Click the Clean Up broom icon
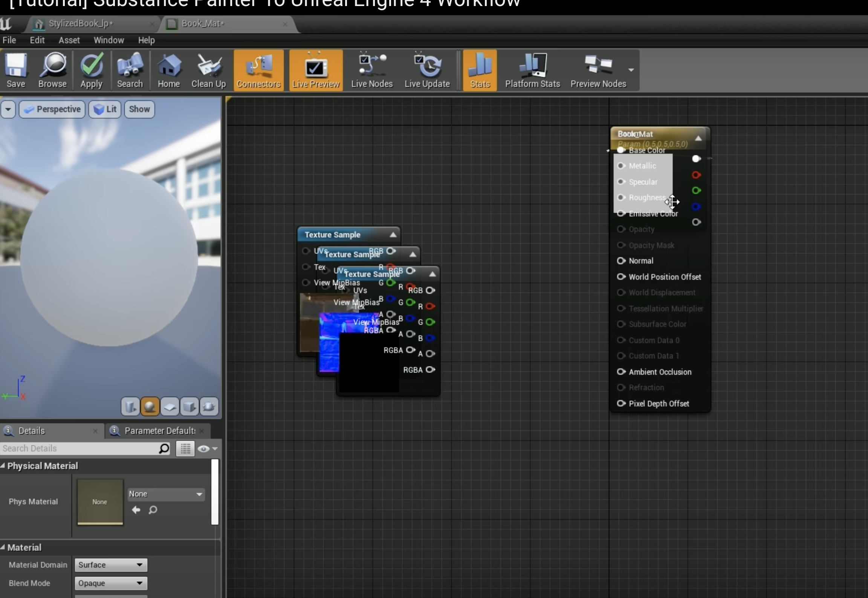Screen dimensions: 868x598 pos(208,71)
